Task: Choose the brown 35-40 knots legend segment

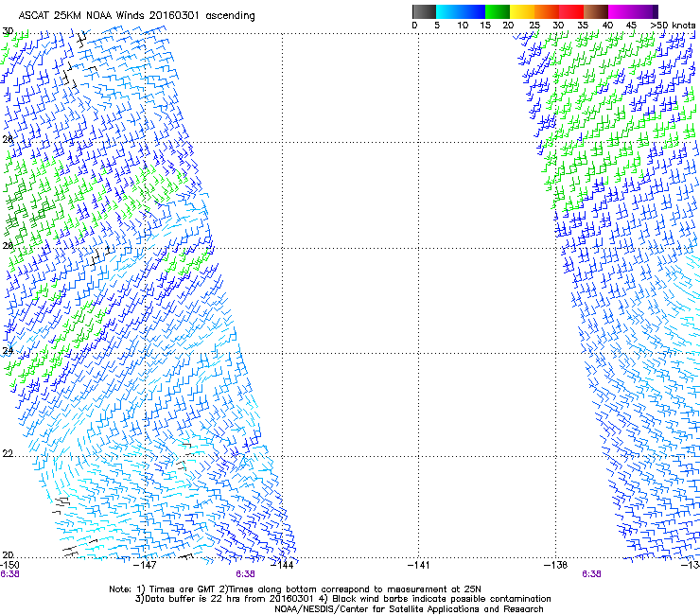Action: (596, 11)
